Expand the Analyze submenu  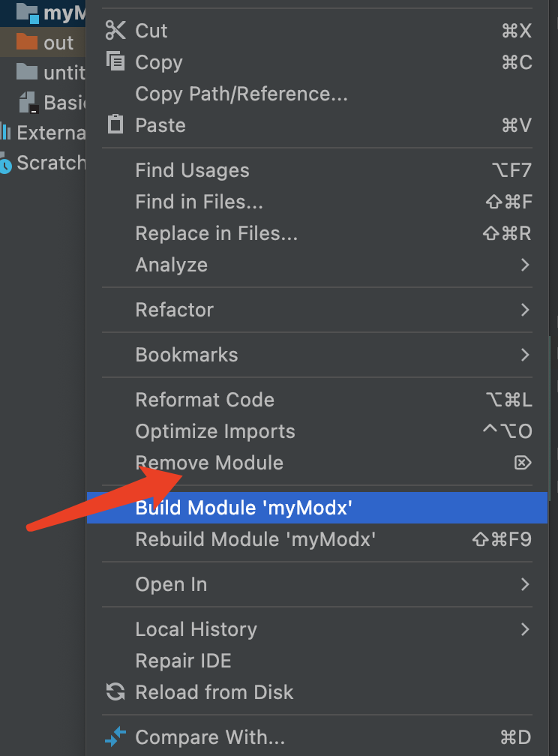524,265
